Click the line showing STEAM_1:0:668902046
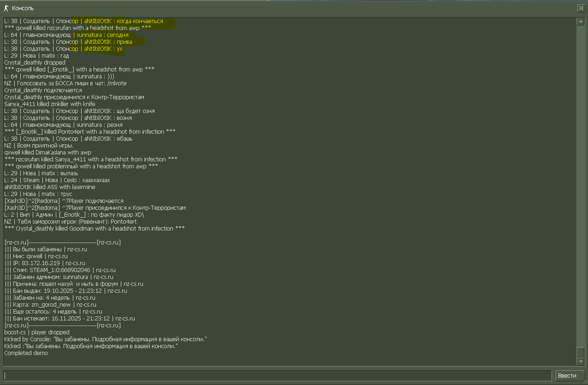The image size is (588, 385). point(60,270)
